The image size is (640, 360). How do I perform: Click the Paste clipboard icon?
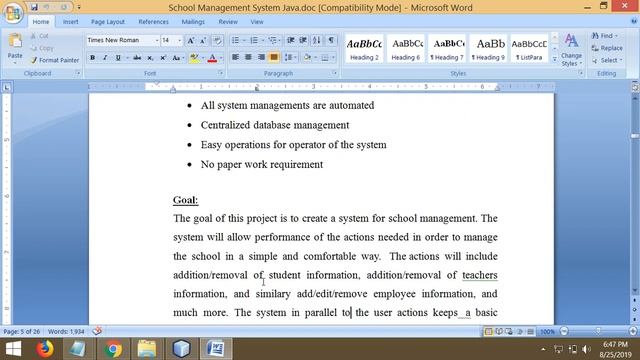coord(15,41)
